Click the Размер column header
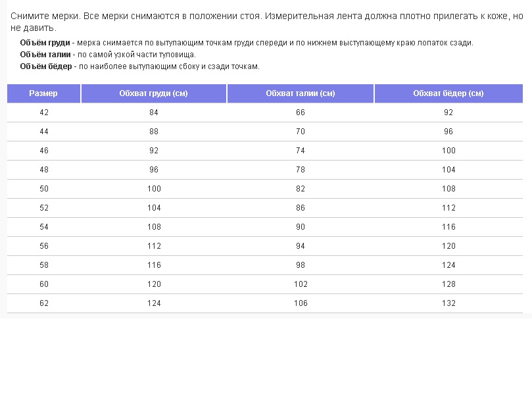This screenshot has height=404, width=532. point(43,93)
